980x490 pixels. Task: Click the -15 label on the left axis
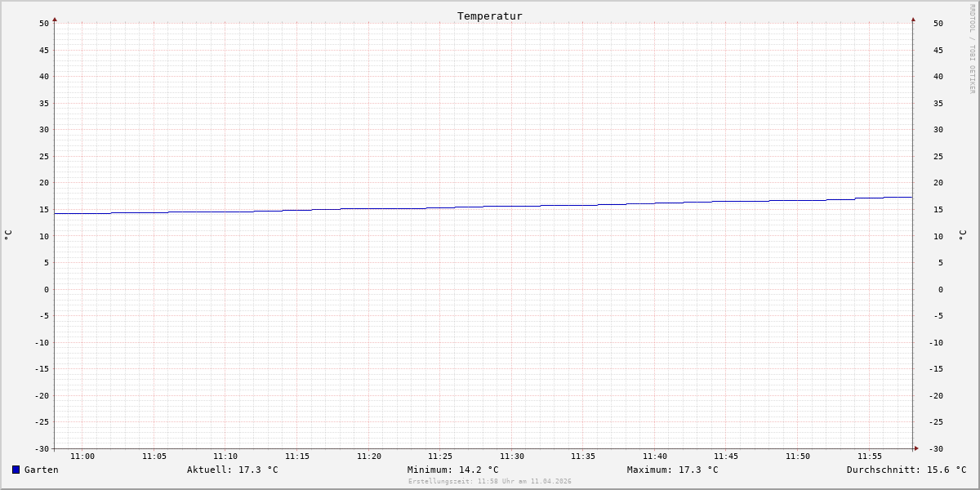(42, 369)
